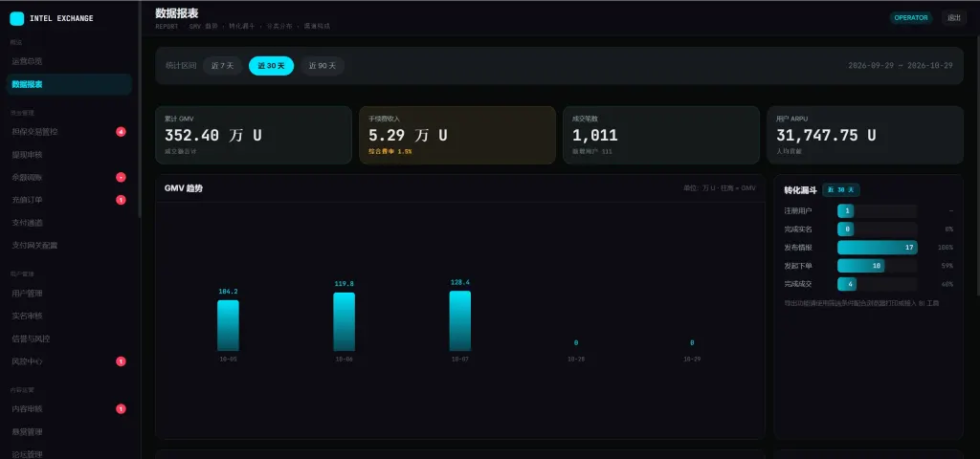
Task: Click the REPORT breadcrumb under the heading
Action: 167,26
